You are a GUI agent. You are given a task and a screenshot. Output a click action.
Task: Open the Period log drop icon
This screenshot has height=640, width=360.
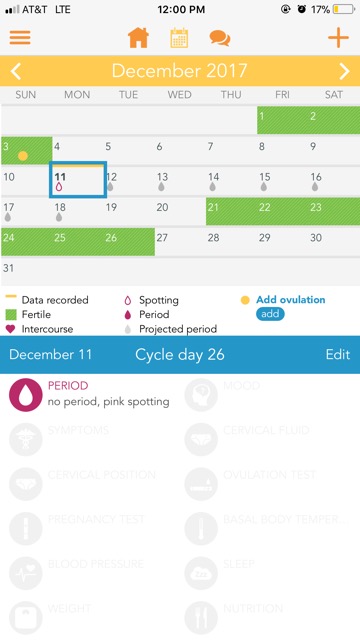tap(26, 395)
